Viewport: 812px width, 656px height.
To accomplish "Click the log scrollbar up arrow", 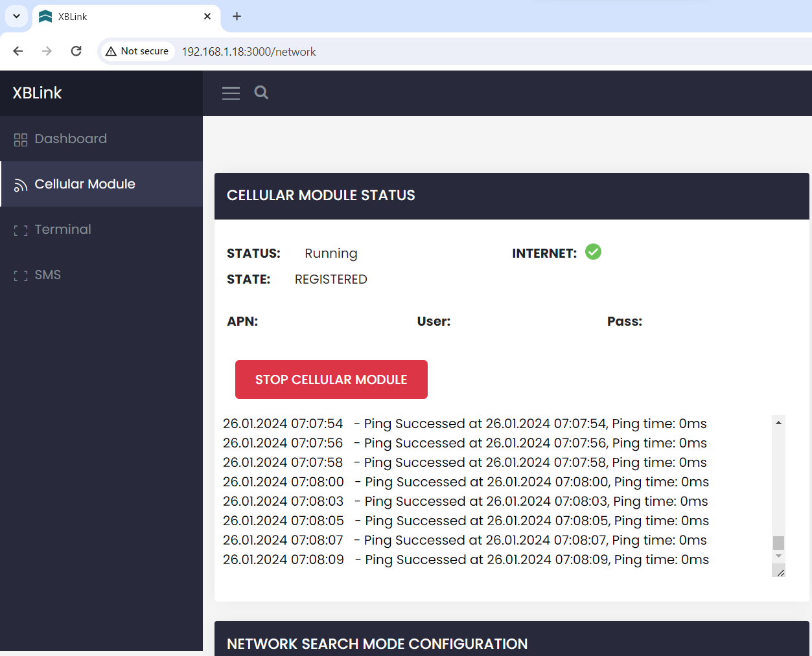I will coord(778,423).
